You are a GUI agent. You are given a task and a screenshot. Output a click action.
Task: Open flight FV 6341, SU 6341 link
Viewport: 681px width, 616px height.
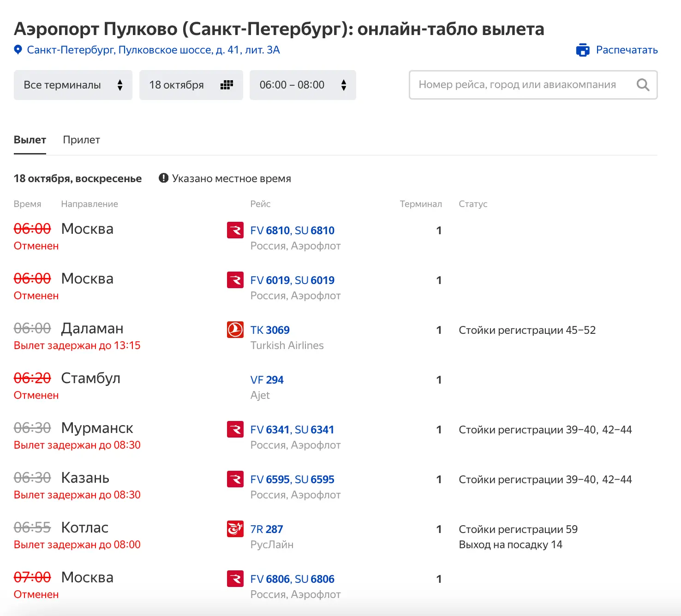click(293, 430)
